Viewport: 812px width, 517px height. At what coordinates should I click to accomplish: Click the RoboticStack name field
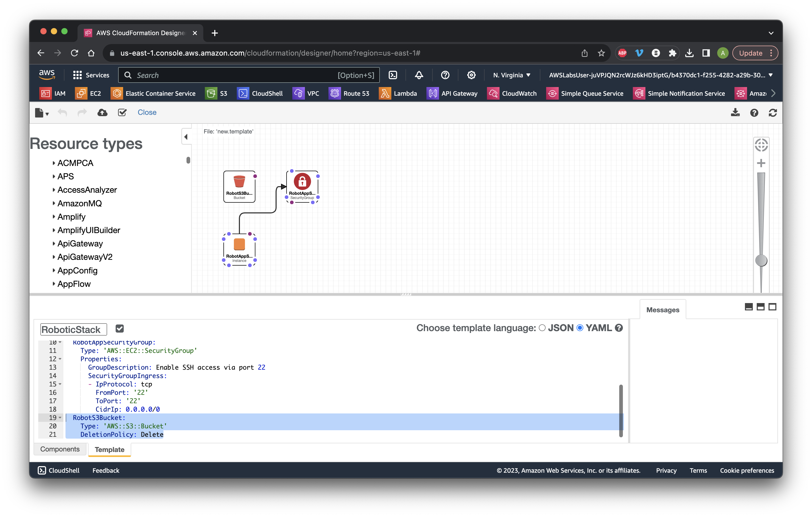point(74,329)
